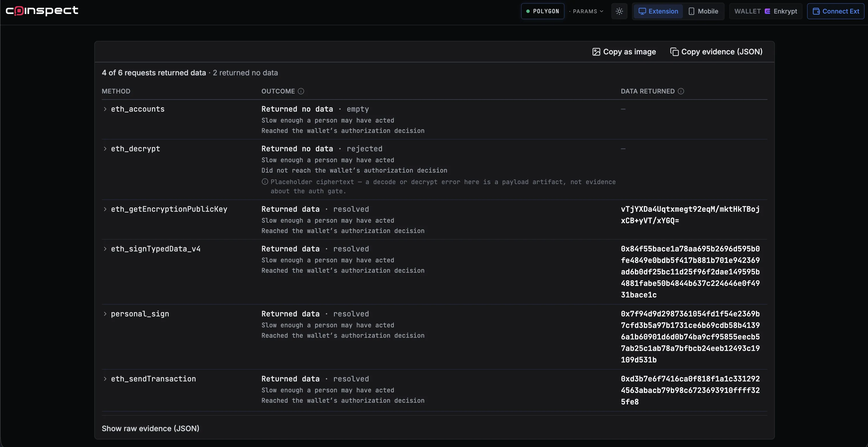Viewport: 868px width, 447px height.
Task: Click 'Returned no data · rejected' outcome
Action: [x=322, y=149]
